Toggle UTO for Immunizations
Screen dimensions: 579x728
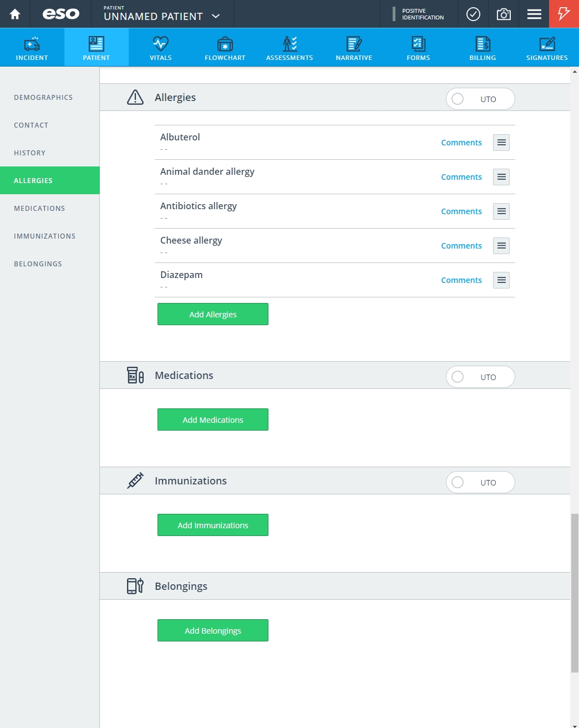tap(480, 482)
